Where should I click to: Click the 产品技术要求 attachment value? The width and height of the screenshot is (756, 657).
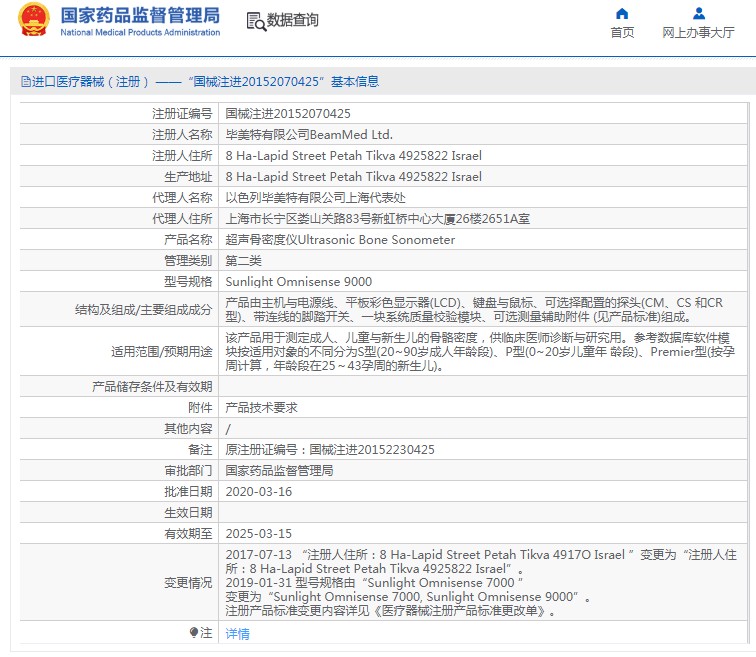[261, 408]
